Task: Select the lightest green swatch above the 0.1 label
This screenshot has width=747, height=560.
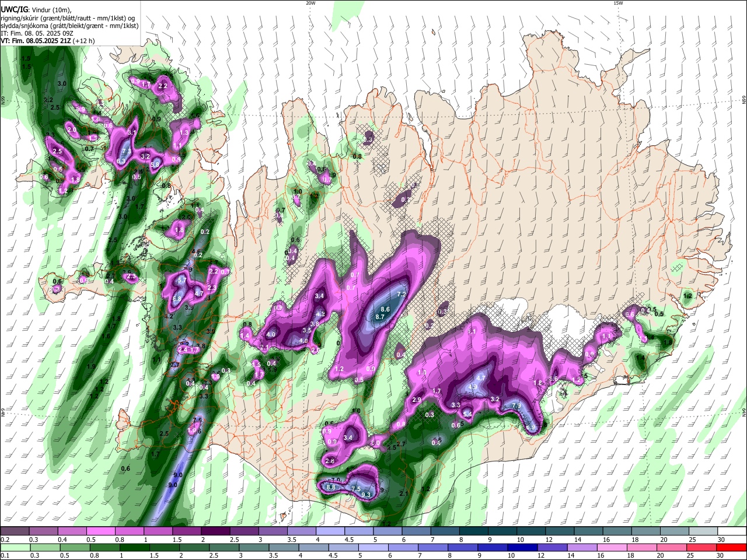Action: (15, 547)
